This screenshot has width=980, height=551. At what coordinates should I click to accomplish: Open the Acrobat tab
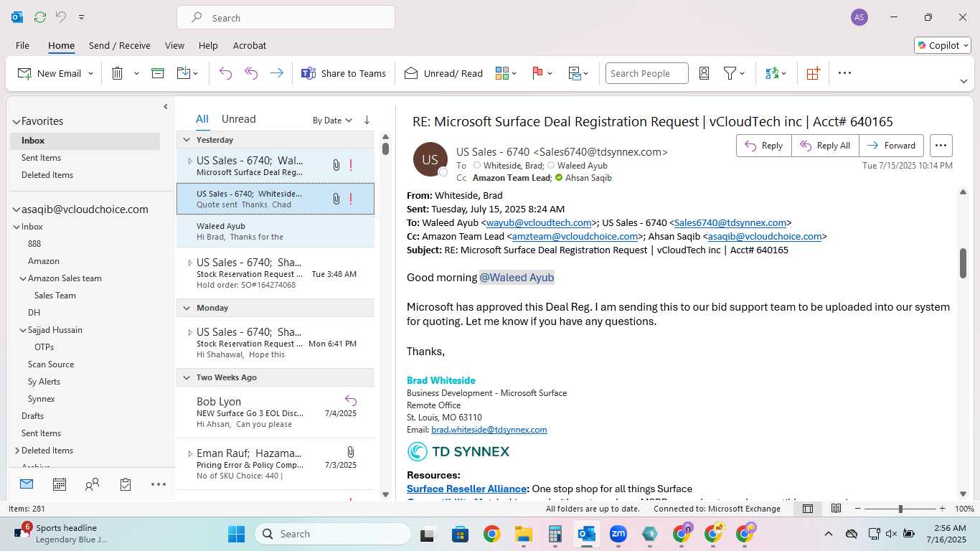pos(250,45)
